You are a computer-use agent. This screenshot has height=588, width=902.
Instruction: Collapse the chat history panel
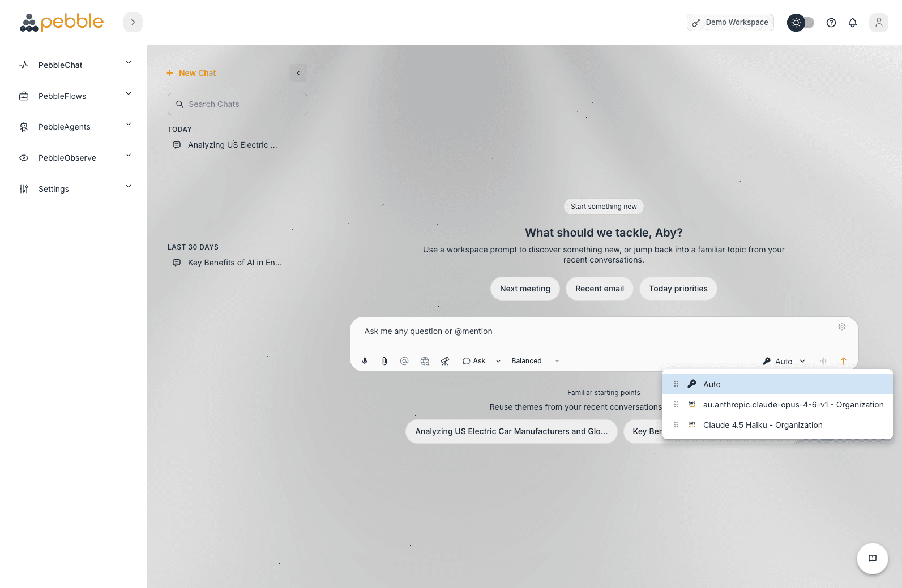298,73
